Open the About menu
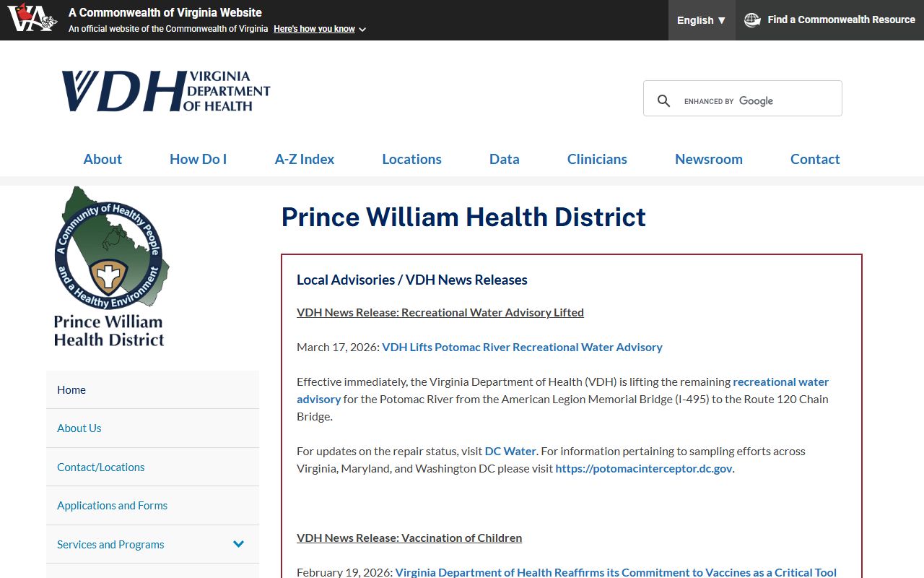Screen dimensions: 924x578 [x=103, y=159]
